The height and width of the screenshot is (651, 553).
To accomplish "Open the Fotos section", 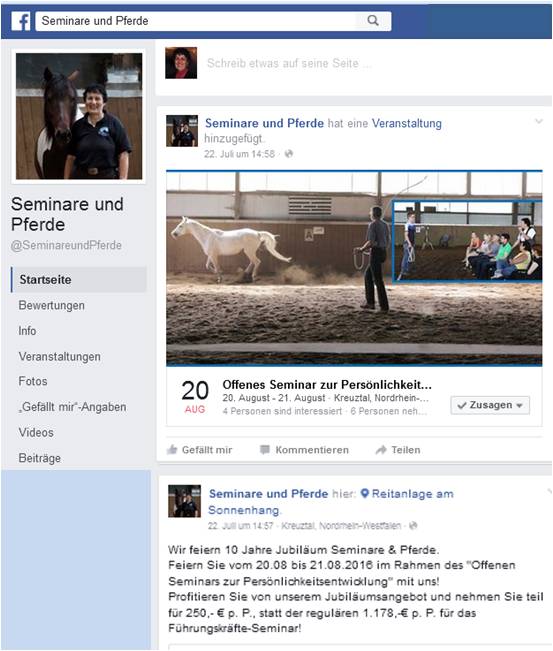I will click(x=33, y=381).
